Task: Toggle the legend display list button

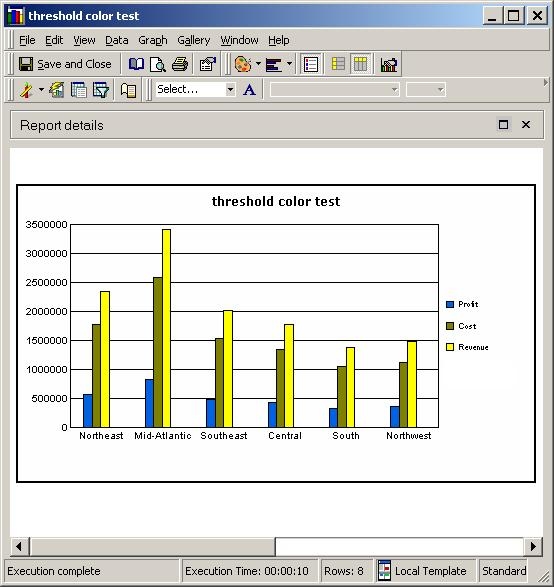Action: pos(311,64)
